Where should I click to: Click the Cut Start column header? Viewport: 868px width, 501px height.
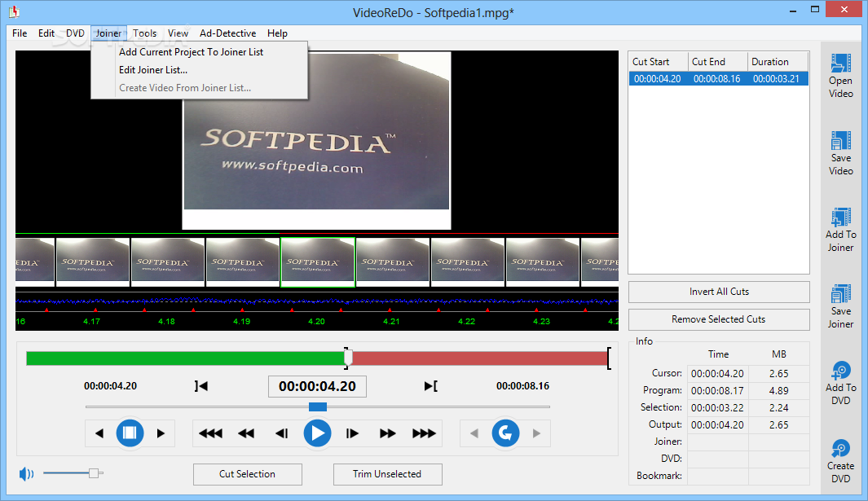click(x=659, y=61)
